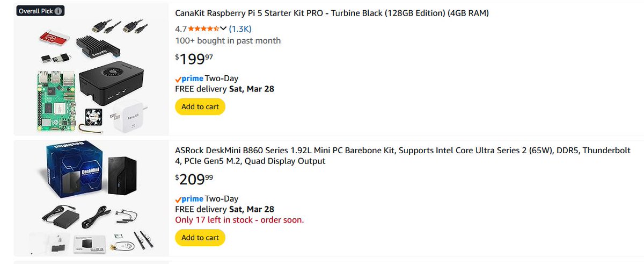Click the $199.97 price
This screenshot has width=644, height=264.
click(x=194, y=59)
